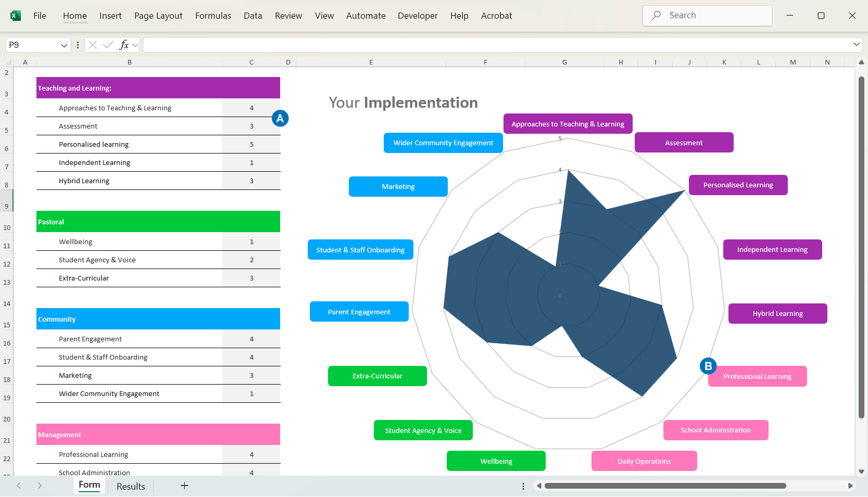Click the name box options dots
Image resolution: width=868 pixels, height=497 pixels.
tap(78, 45)
